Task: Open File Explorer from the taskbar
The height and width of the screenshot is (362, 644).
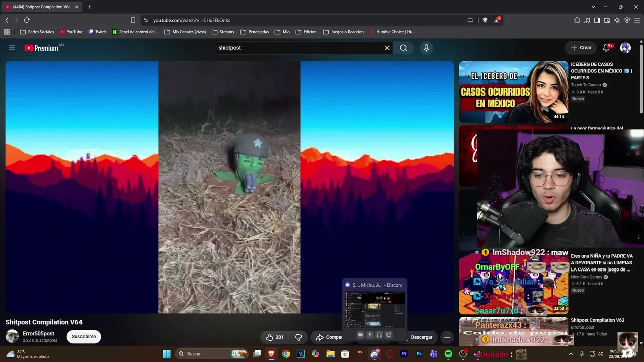Action: [x=330, y=354]
